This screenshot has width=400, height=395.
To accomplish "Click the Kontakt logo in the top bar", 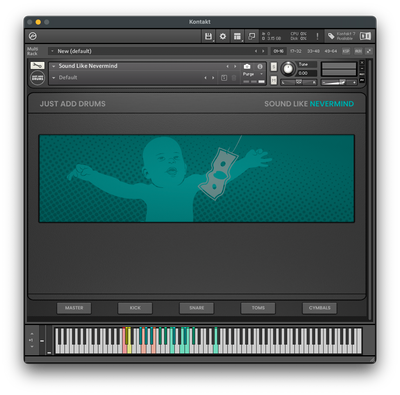I will [33, 36].
